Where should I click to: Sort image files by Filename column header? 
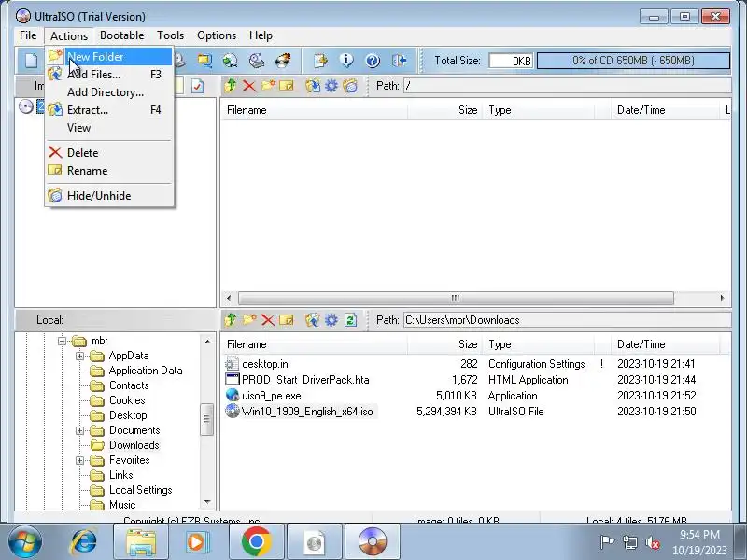click(315, 110)
